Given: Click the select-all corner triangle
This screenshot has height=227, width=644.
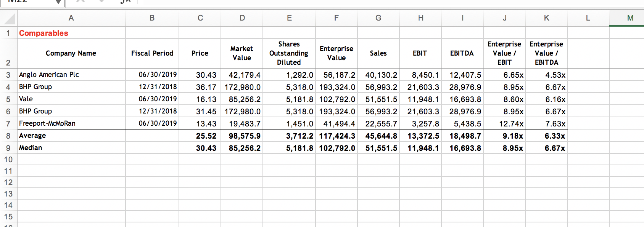Looking at the screenshot, I should [9, 18].
